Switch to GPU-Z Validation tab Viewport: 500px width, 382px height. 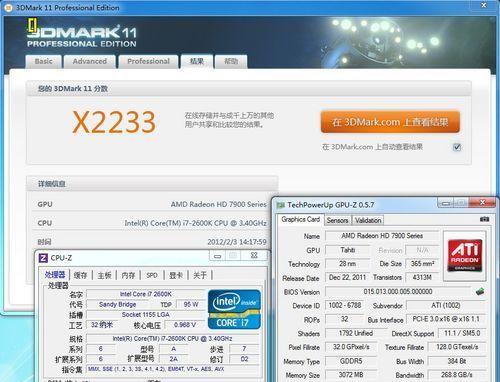368,220
